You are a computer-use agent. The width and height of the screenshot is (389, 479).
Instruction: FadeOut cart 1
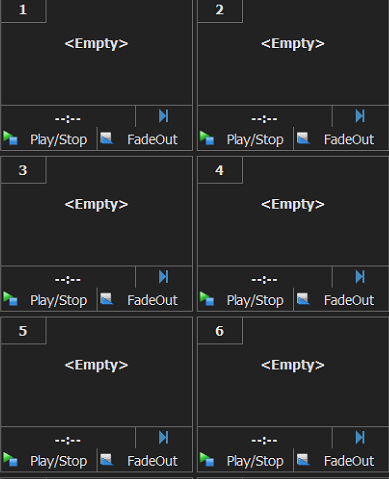(x=145, y=139)
